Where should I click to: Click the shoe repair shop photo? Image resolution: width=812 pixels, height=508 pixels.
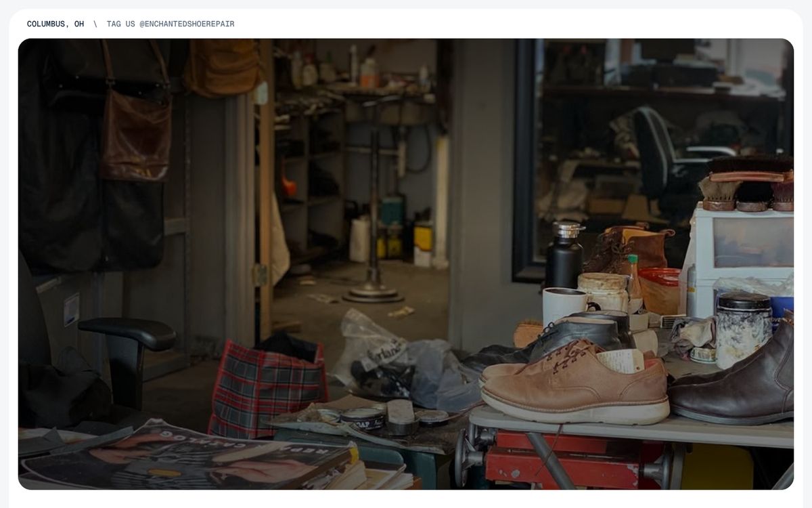[406, 264]
